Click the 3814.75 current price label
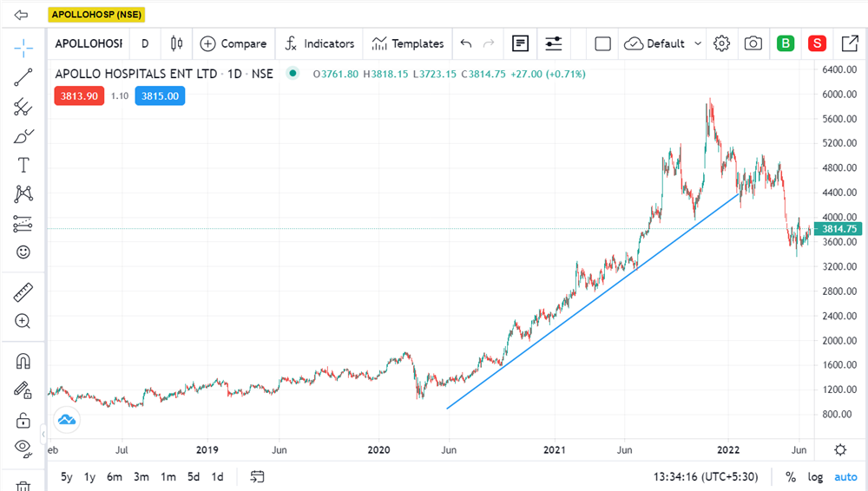The width and height of the screenshot is (868, 491). pos(838,229)
